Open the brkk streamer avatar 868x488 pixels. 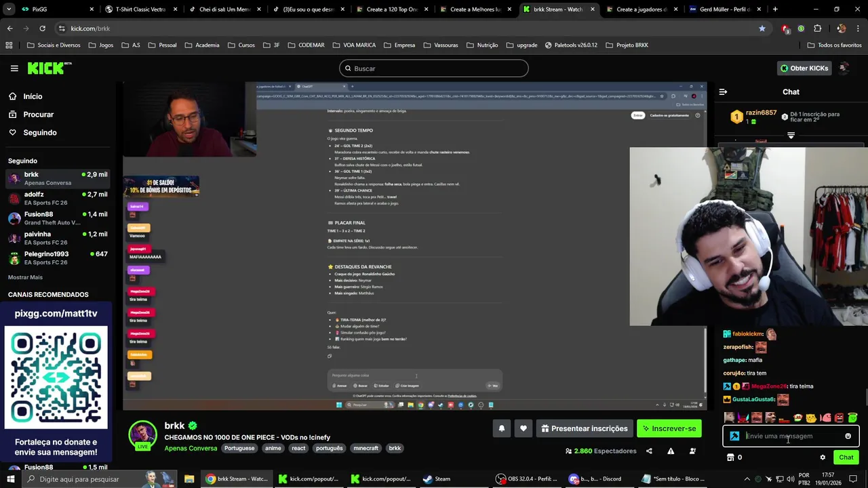pyautogui.click(x=142, y=435)
